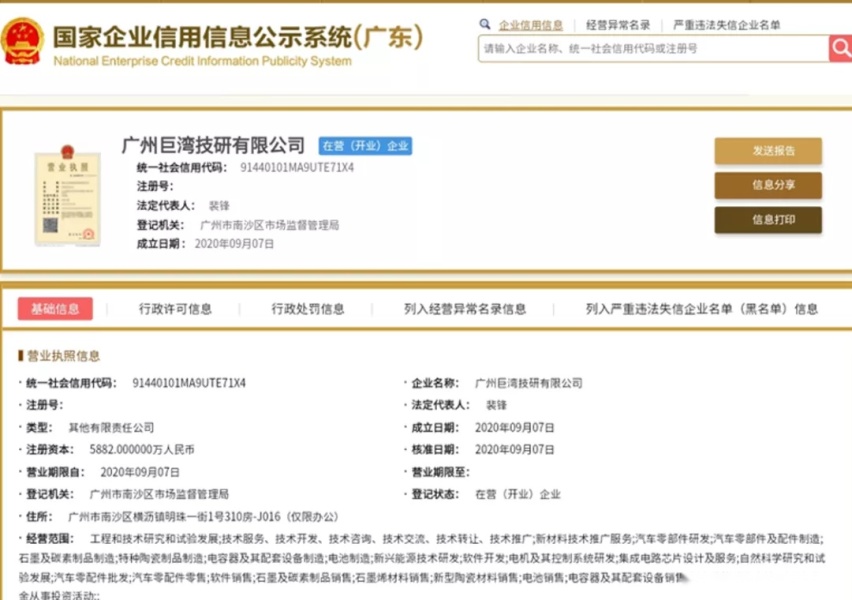This screenshot has width=852, height=600.
Task: Click 登记机关 value in license info section
Action: [x=159, y=494]
